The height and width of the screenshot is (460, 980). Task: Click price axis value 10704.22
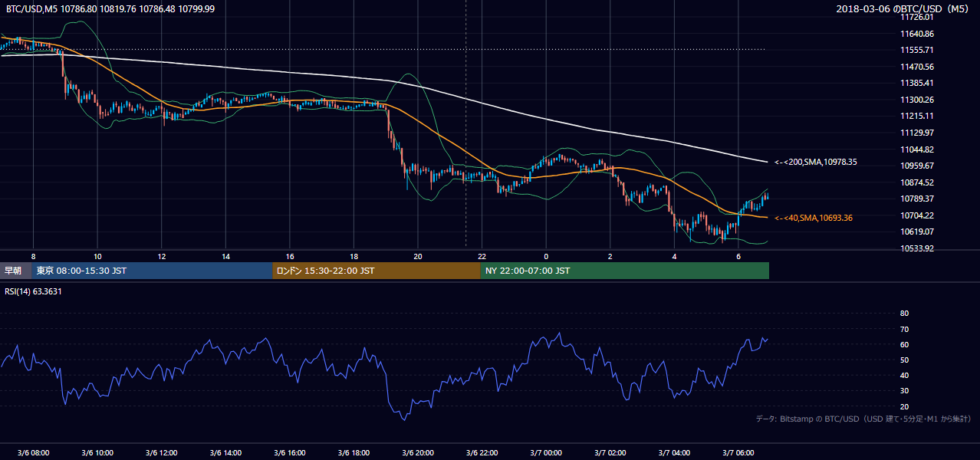pyautogui.click(x=917, y=215)
